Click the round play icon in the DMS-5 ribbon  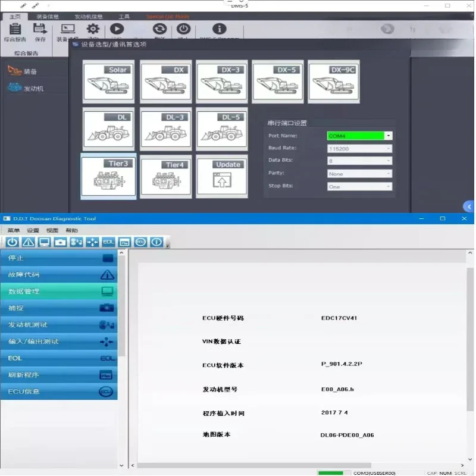point(117,29)
